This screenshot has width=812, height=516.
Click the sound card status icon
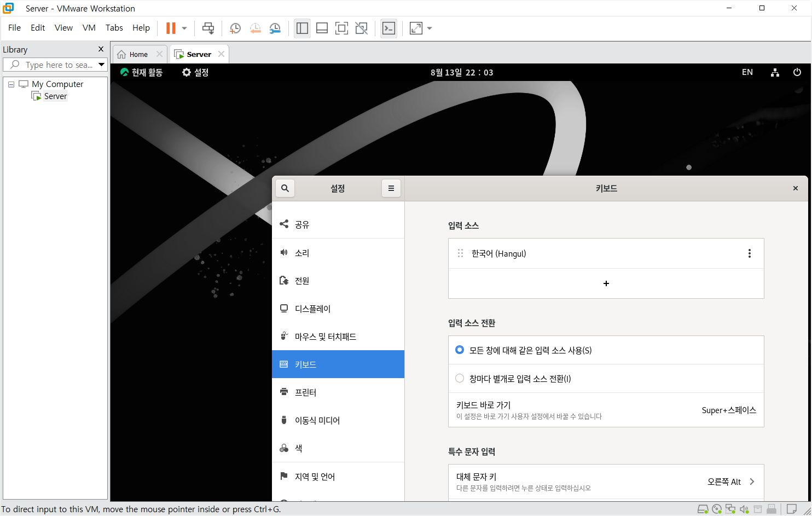(744, 509)
